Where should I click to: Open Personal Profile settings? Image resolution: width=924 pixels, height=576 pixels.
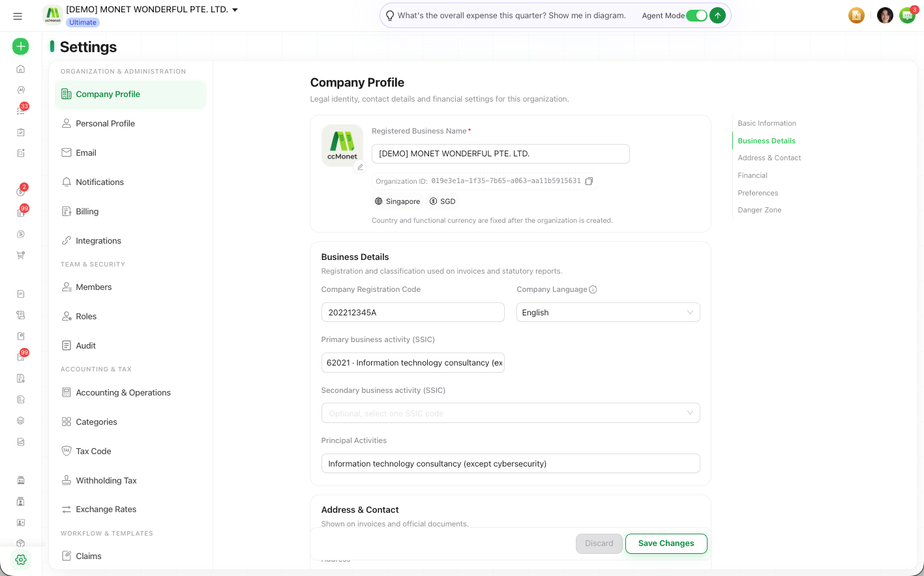130,123
